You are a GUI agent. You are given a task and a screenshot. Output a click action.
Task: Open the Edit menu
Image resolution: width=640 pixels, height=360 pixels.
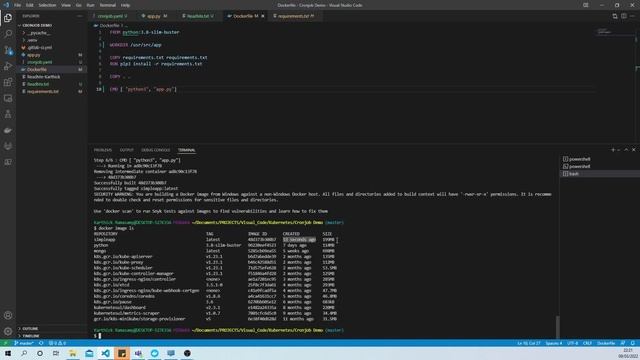[x=30, y=5]
